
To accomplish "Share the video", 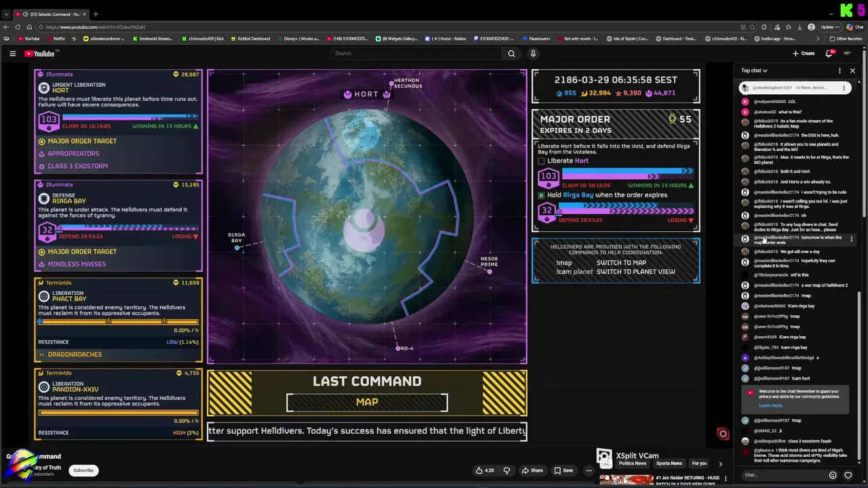I will click(x=532, y=470).
